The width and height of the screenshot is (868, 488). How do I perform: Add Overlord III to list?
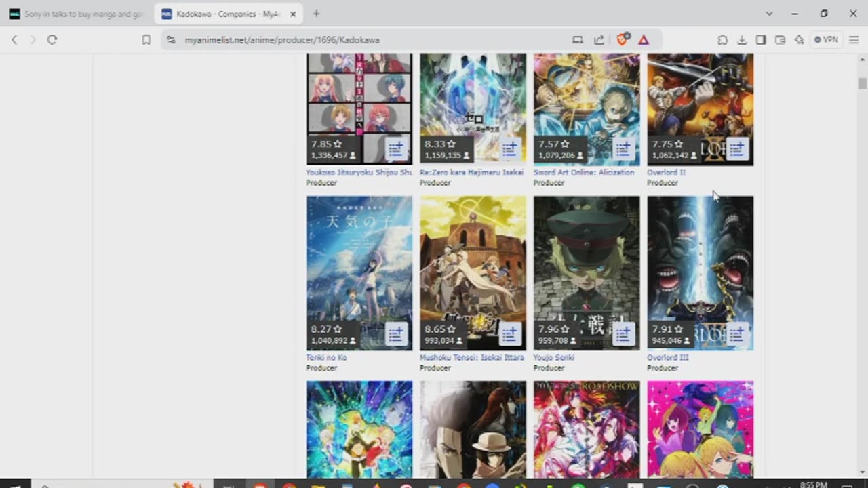tap(737, 333)
